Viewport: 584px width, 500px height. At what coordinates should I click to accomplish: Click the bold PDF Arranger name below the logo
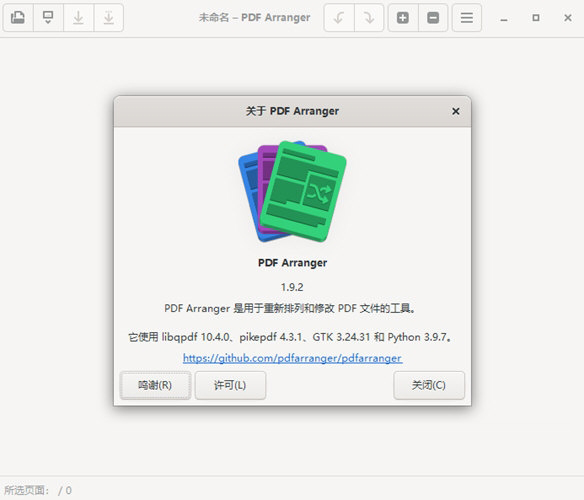(x=292, y=263)
